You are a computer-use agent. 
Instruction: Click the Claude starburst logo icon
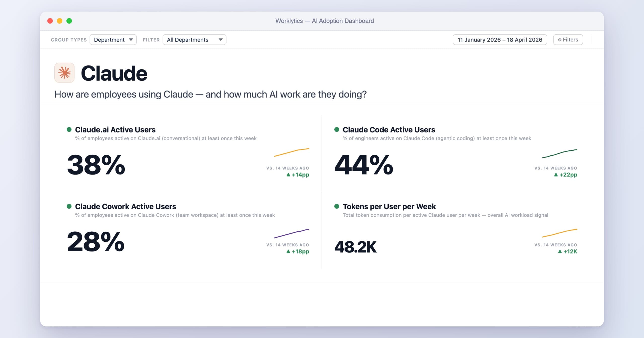tap(64, 73)
